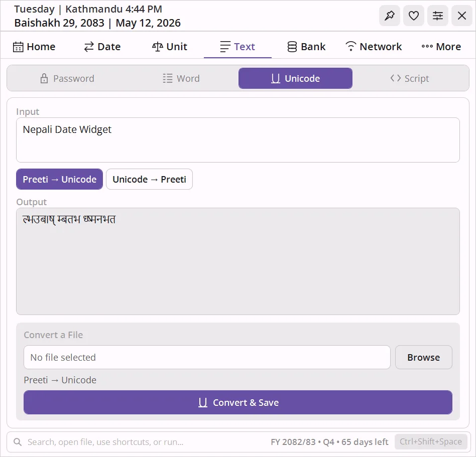Viewport: 476px width, 457px height.
Task: Click Preeti → Unicode label under file field
Action: (x=60, y=380)
